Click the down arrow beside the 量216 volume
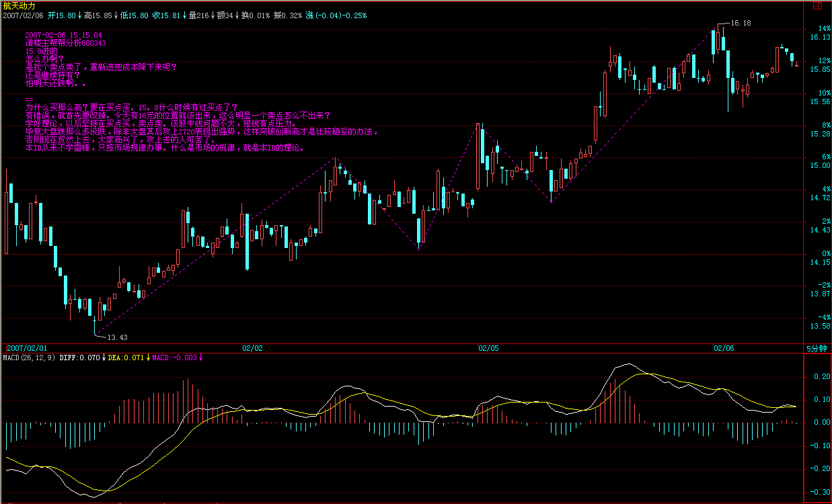832x504 pixels. [x=213, y=15]
